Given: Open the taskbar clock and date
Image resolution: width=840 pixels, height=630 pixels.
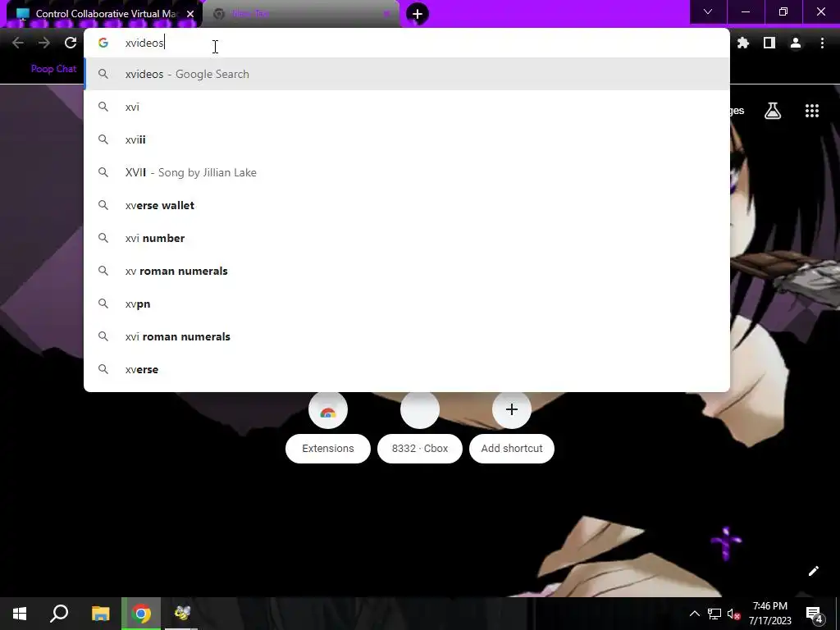Looking at the screenshot, I should (x=769, y=614).
